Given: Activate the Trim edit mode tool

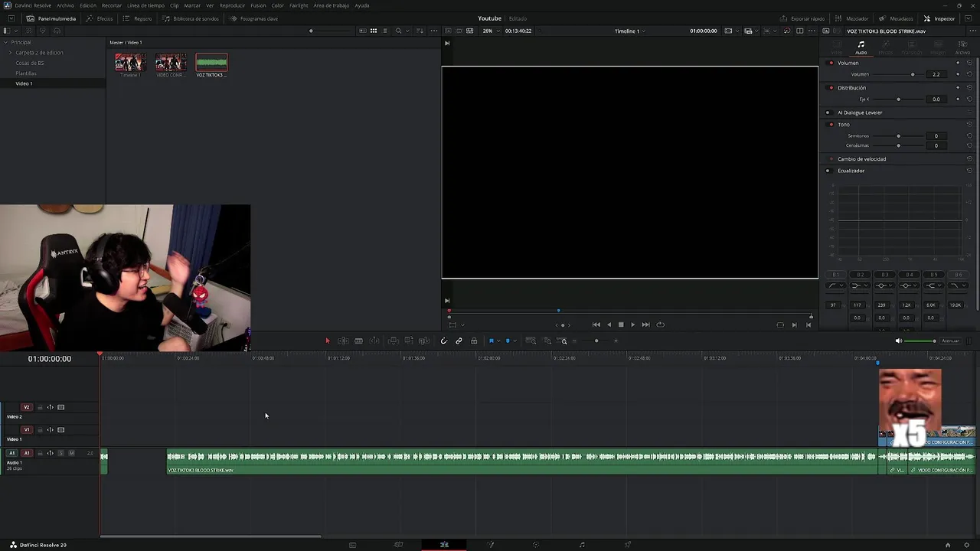Looking at the screenshot, I should pyautogui.click(x=343, y=341).
